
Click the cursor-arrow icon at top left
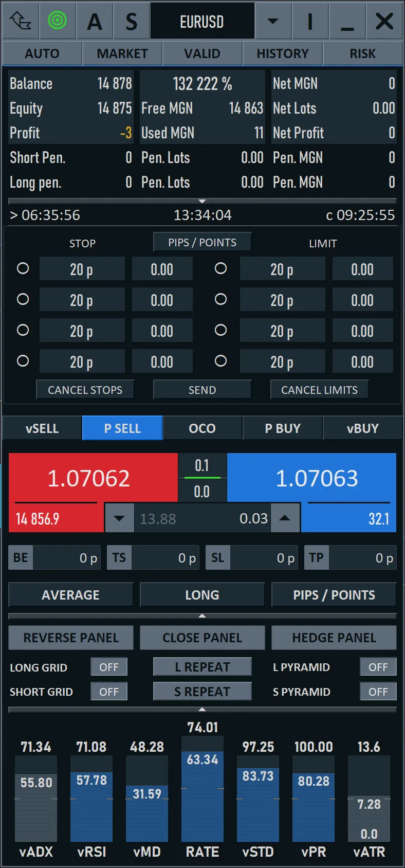[20, 21]
